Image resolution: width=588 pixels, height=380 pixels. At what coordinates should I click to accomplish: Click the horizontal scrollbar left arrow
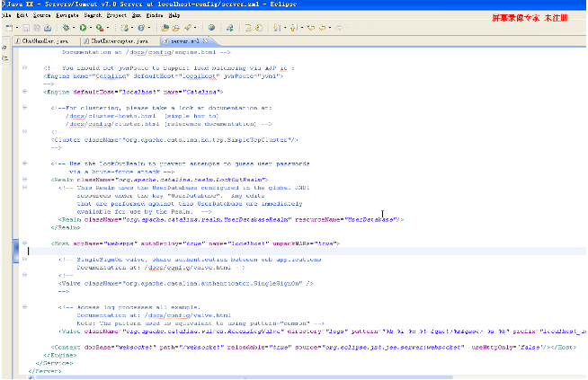(31, 377)
